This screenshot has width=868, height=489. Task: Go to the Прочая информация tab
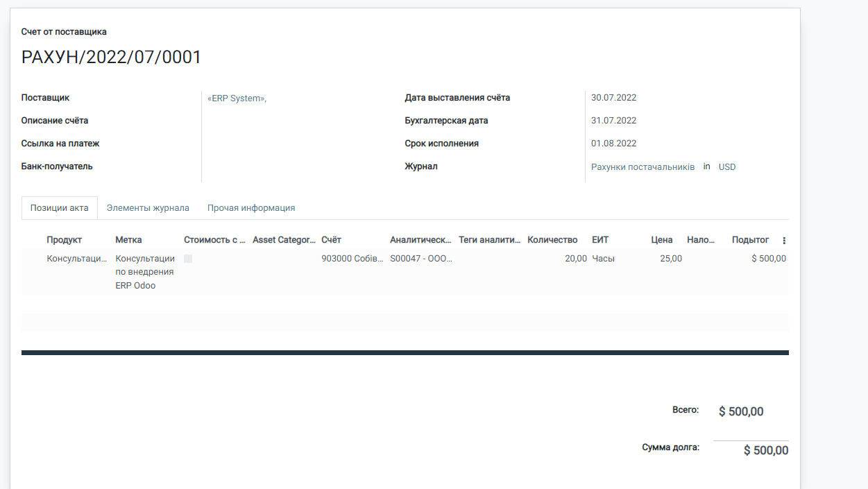tap(251, 207)
